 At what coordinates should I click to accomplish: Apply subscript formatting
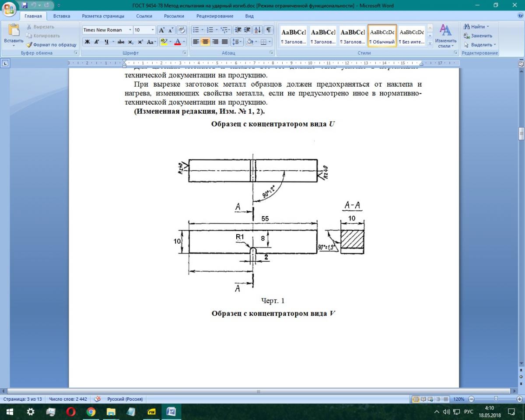(x=131, y=42)
